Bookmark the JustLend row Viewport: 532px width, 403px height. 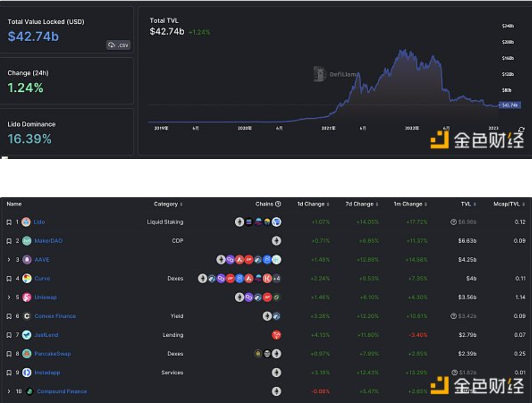(x=9, y=335)
